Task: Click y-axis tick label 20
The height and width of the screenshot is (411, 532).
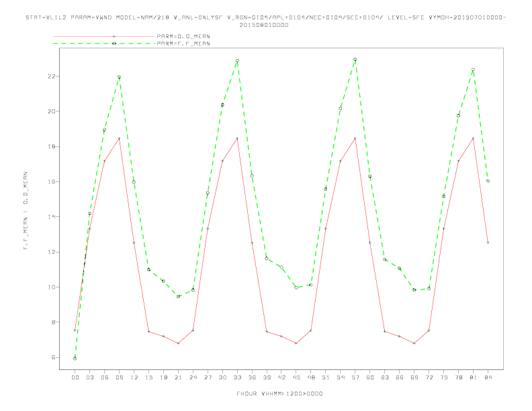Action: point(52,111)
